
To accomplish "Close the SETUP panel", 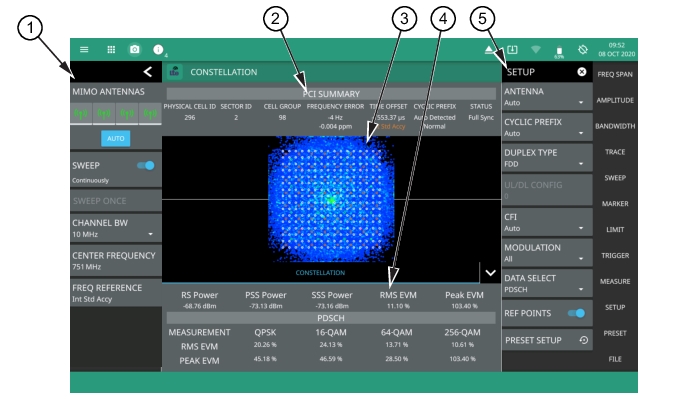I will tap(582, 72).
